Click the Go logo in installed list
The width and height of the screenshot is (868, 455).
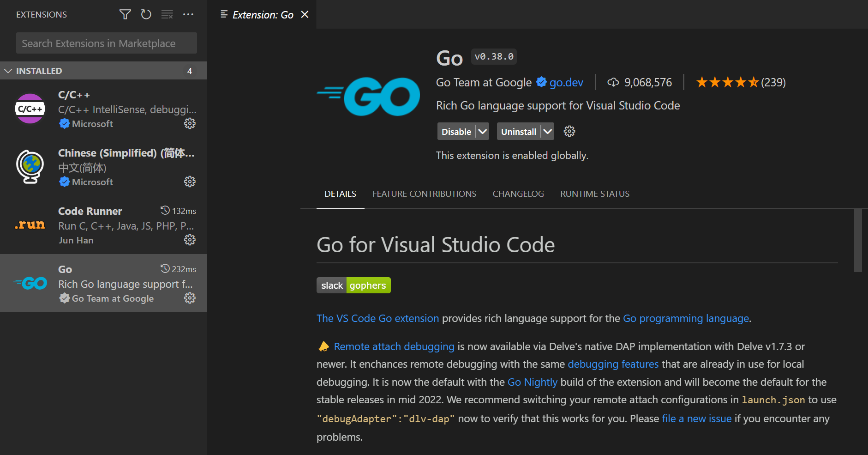30,283
